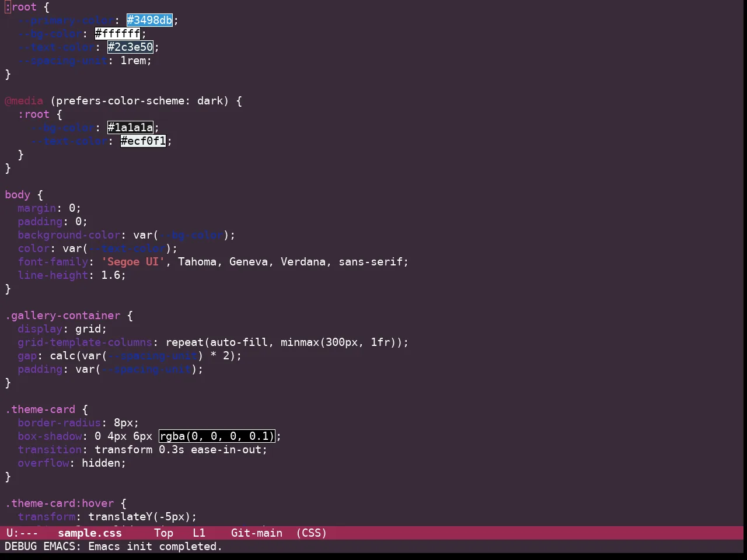
Task: Click the Top position indicator in mode line
Action: (164, 533)
